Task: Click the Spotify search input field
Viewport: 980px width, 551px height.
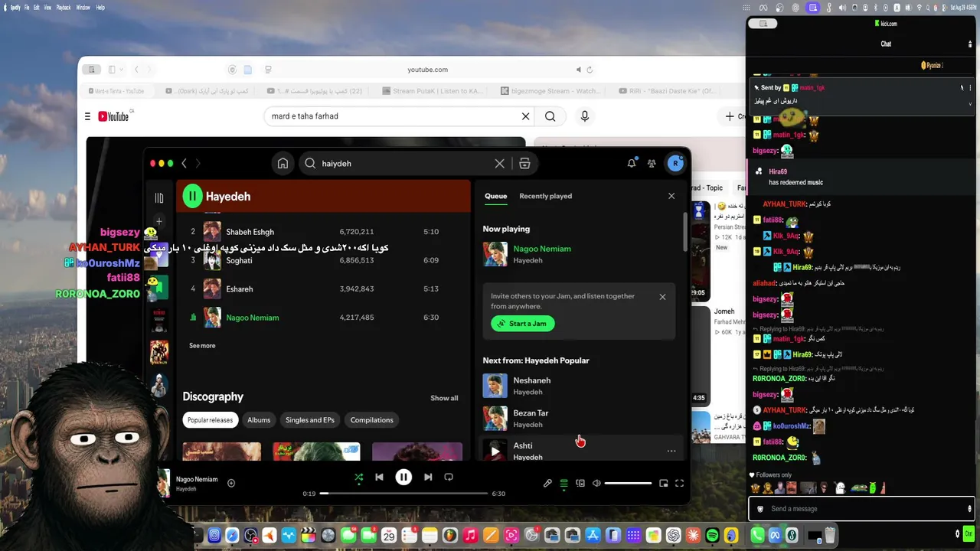Action: tap(406, 163)
